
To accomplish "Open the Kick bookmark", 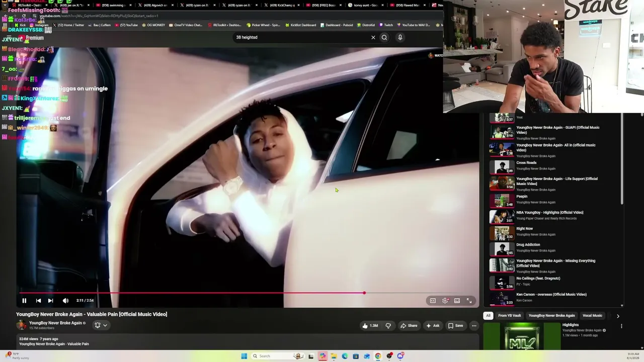I will click(x=21, y=25).
